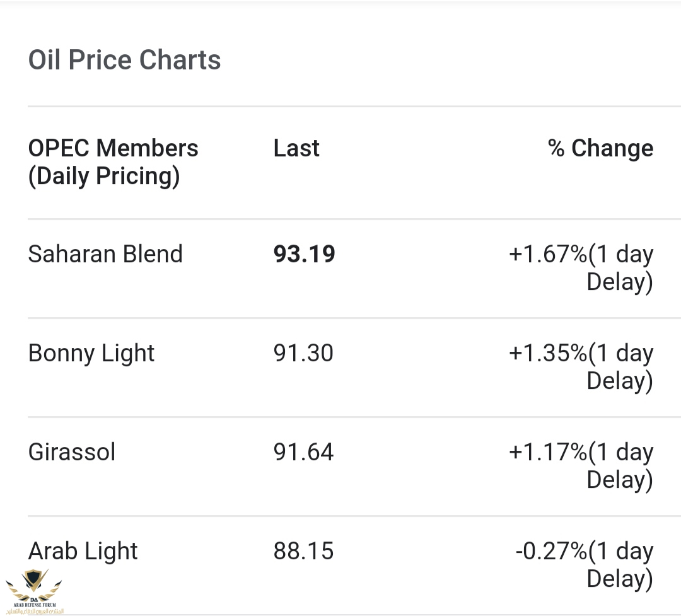This screenshot has width=681, height=616.
Task: Click the Arab Defense Forum logo
Action: pos(34,591)
